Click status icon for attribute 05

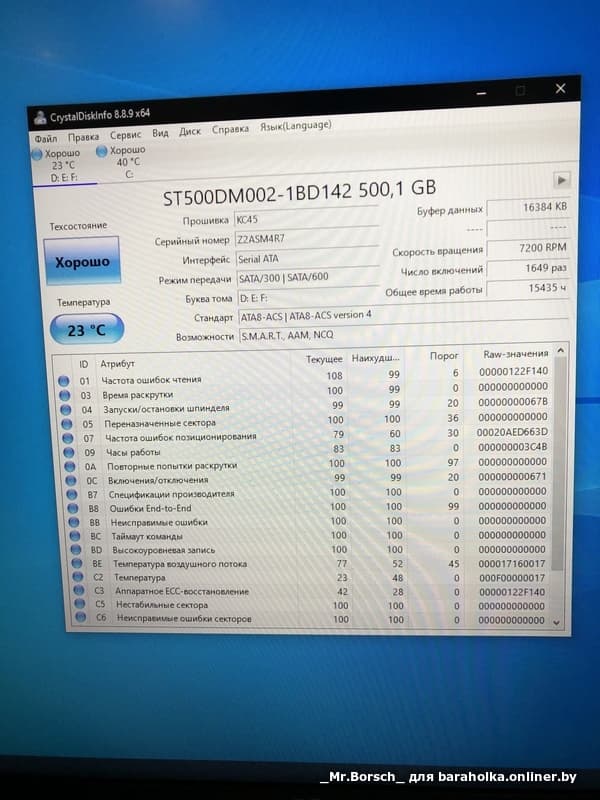click(x=67, y=424)
